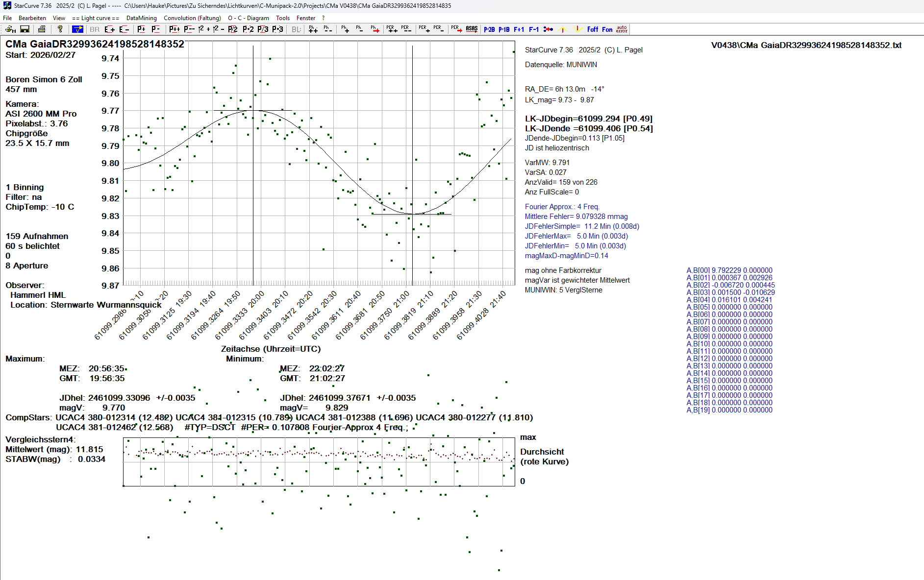Viewport: 924px width, 580px height.
Task: Click the printer icon in toolbar
Action: coord(42,29)
